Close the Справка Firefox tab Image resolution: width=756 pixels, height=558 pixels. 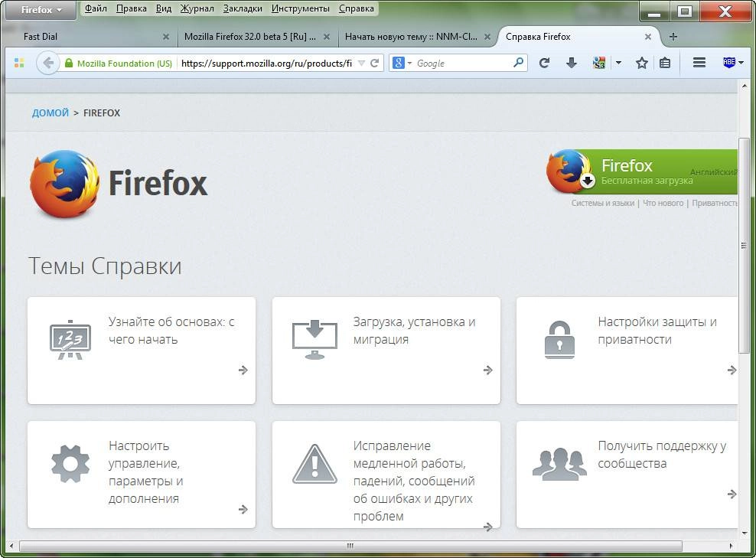coord(648,37)
